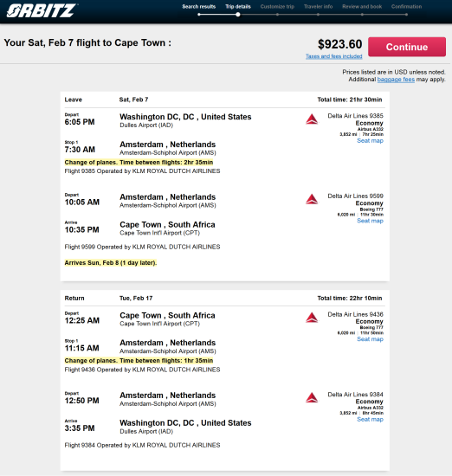View Seat map for flight 9599

(x=370, y=221)
